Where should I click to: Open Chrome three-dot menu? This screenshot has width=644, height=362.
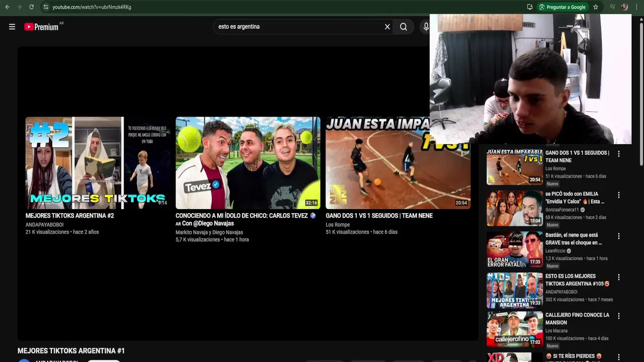pyautogui.click(x=637, y=7)
